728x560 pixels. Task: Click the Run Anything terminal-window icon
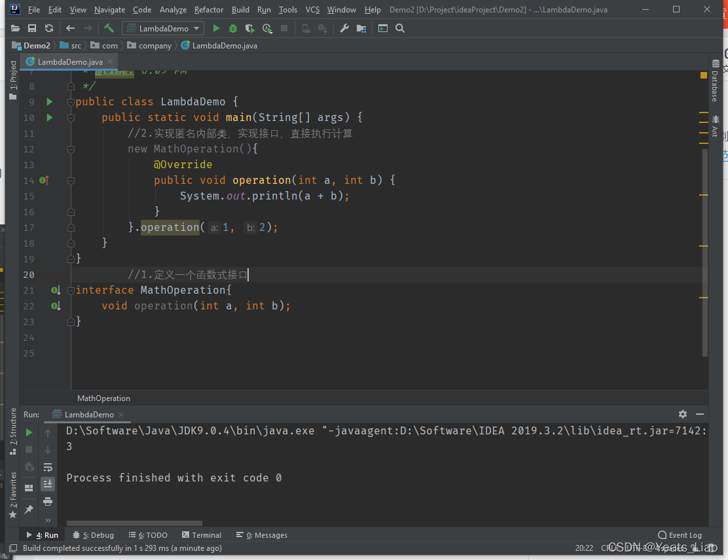382,28
